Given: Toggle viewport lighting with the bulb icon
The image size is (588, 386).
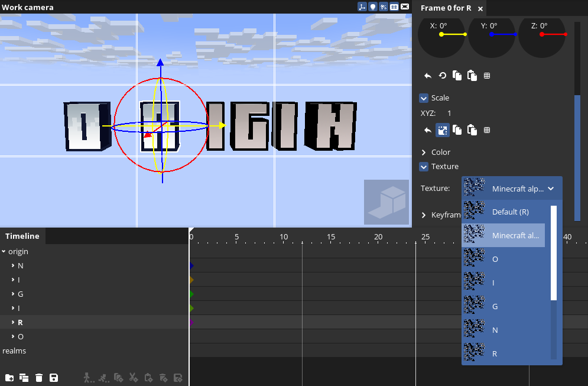Looking at the screenshot, I should 372,7.
